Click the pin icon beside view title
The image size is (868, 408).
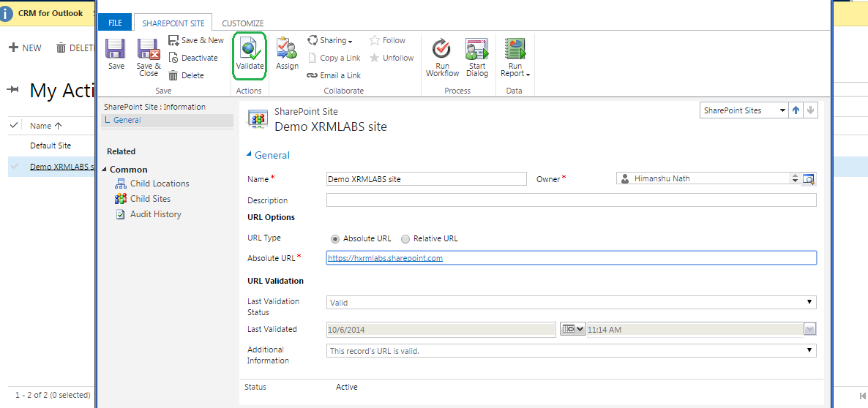(x=13, y=90)
